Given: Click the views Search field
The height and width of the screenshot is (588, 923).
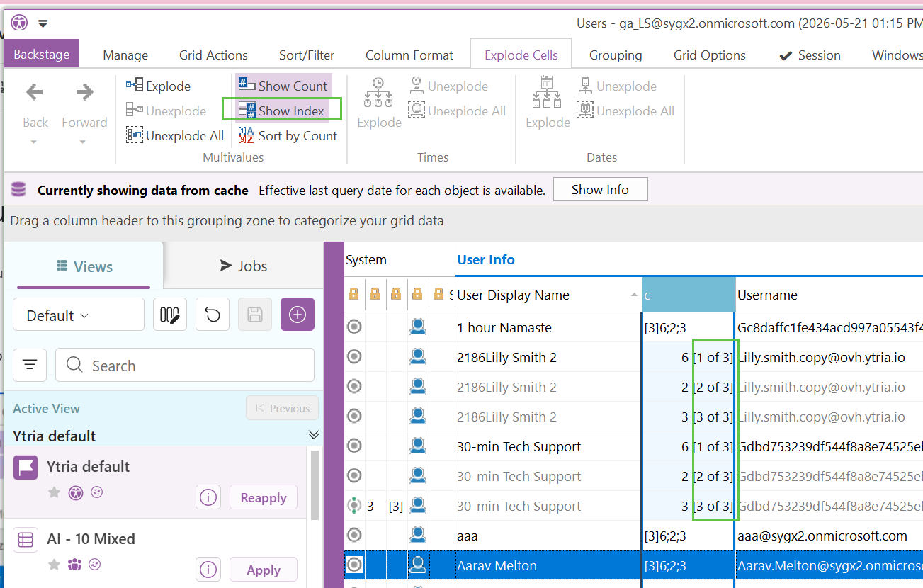Looking at the screenshot, I should click(185, 366).
